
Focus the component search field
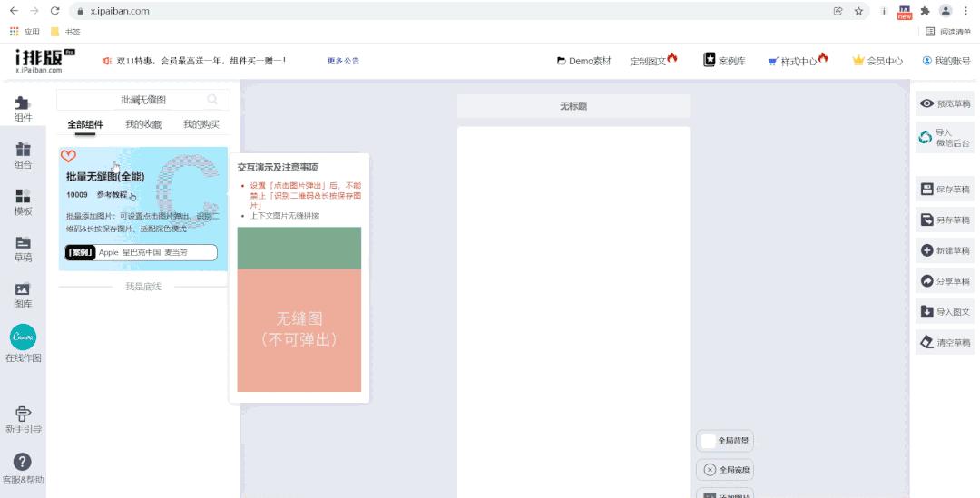(143, 100)
